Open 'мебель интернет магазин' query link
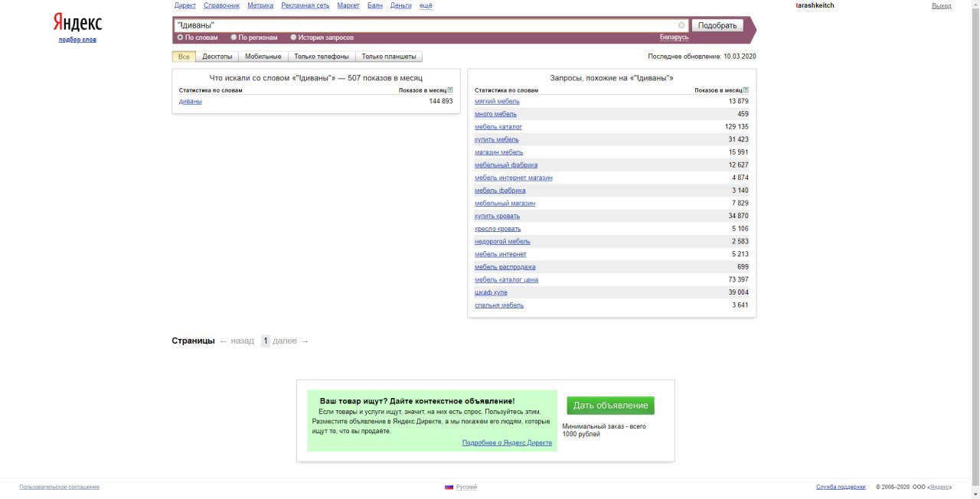This screenshot has height=499, width=980. pyautogui.click(x=514, y=178)
